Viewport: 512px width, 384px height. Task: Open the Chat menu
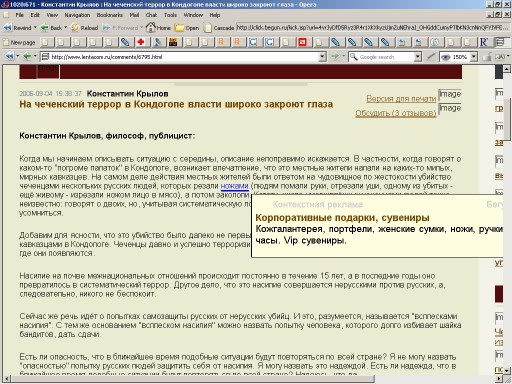[x=151, y=15]
